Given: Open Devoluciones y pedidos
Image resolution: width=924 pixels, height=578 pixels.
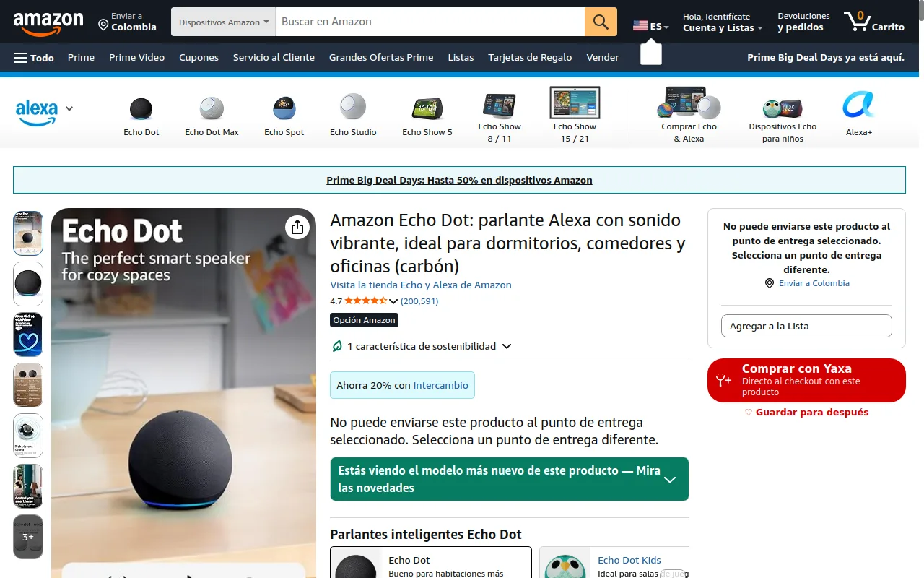Looking at the screenshot, I should (x=803, y=22).
